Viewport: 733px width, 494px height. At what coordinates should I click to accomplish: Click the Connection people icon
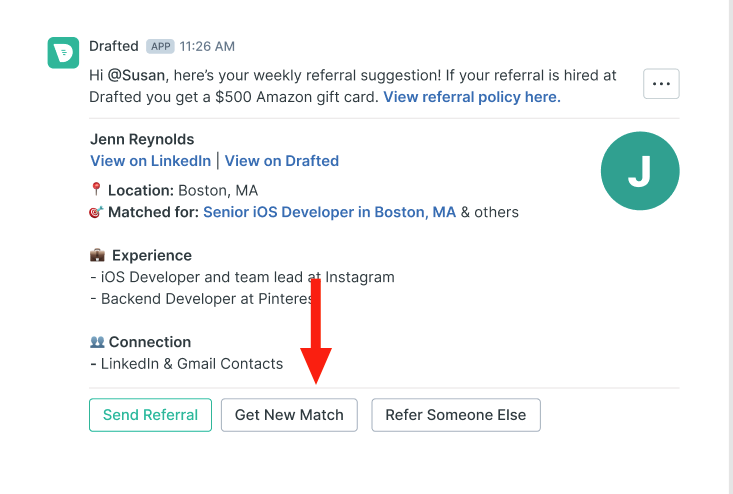click(97, 342)
